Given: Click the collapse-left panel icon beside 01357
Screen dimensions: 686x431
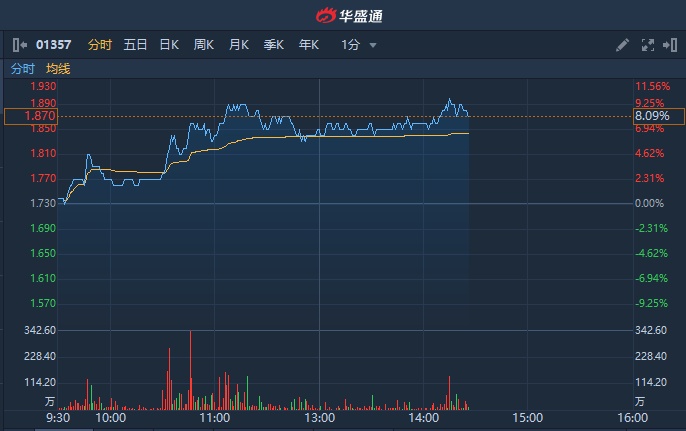Looking at the screenshot, I should pos(20,45).
